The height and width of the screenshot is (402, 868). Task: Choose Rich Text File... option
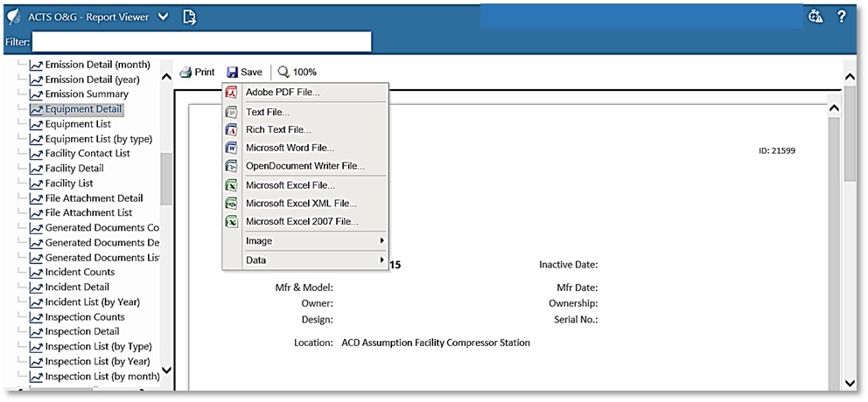click(305, 130)
